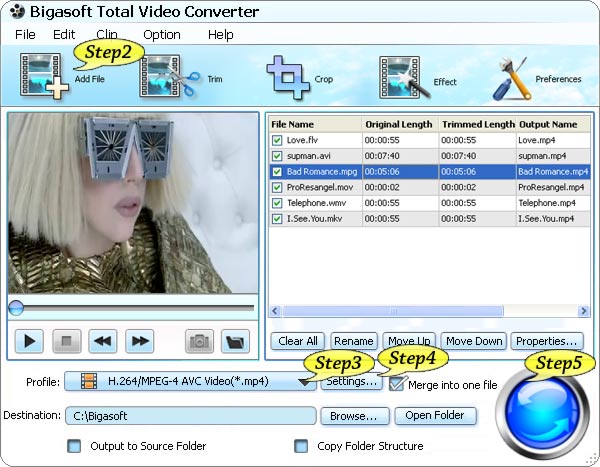Open the Help menu
Screen dimensions: 600x467
pos(221,34)
